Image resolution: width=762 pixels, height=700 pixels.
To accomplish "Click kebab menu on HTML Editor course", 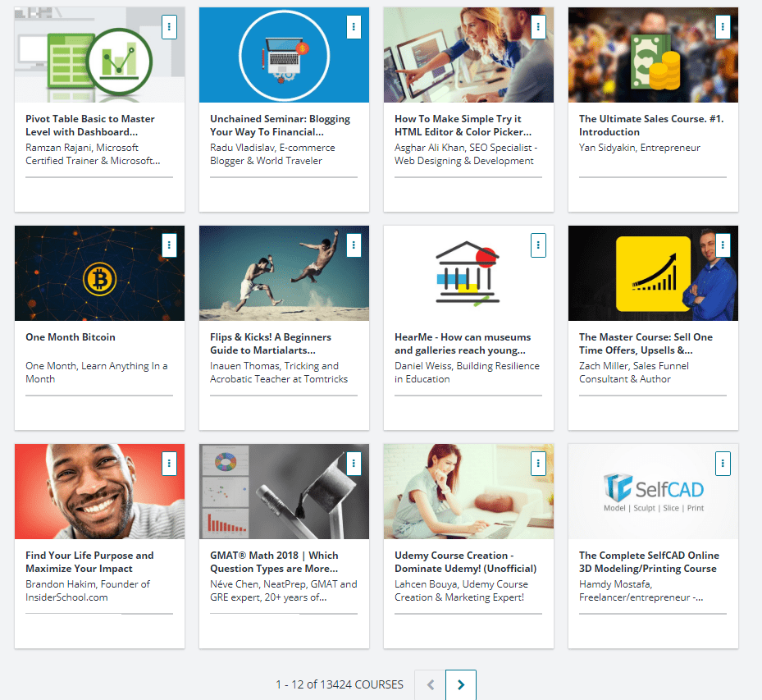I will pos(538,26).
